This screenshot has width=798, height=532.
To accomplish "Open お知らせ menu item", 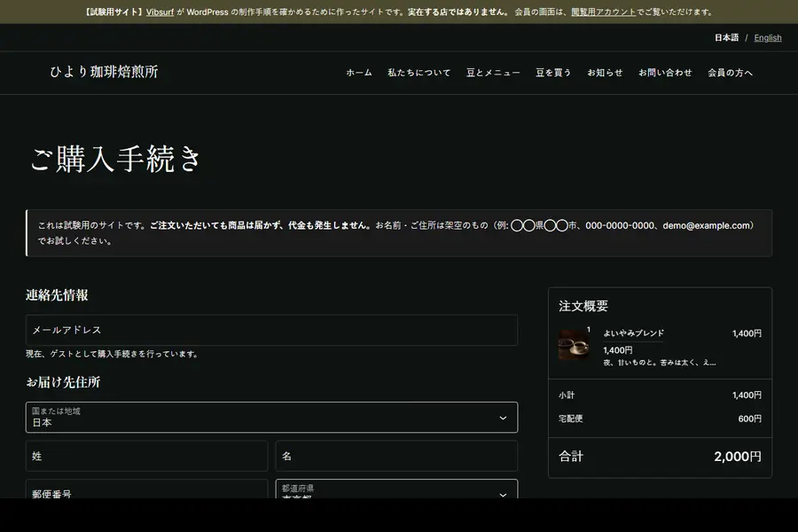I will 605,73.
